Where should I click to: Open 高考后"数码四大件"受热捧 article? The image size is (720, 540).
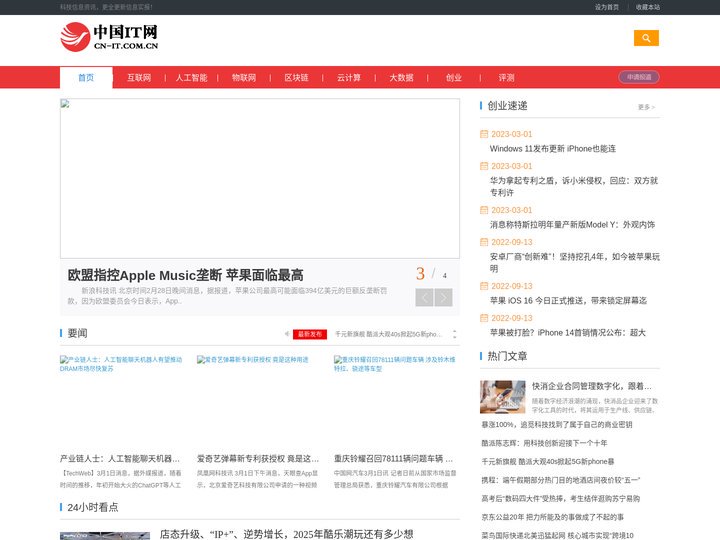coord(561,498)
